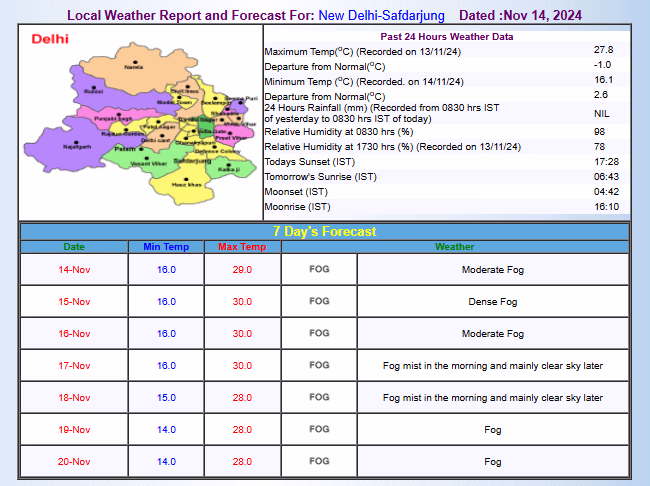Click the FOG weather icon for 17-Nov

[319, 365]
